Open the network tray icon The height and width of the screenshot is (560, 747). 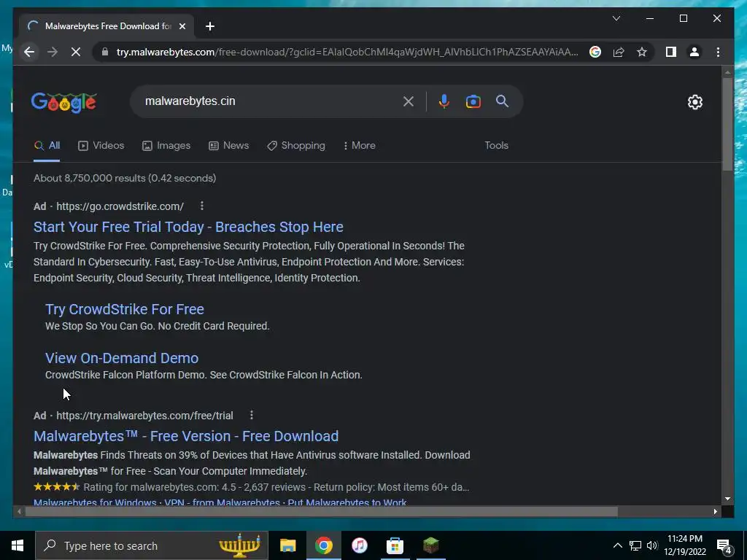(635, 545)
